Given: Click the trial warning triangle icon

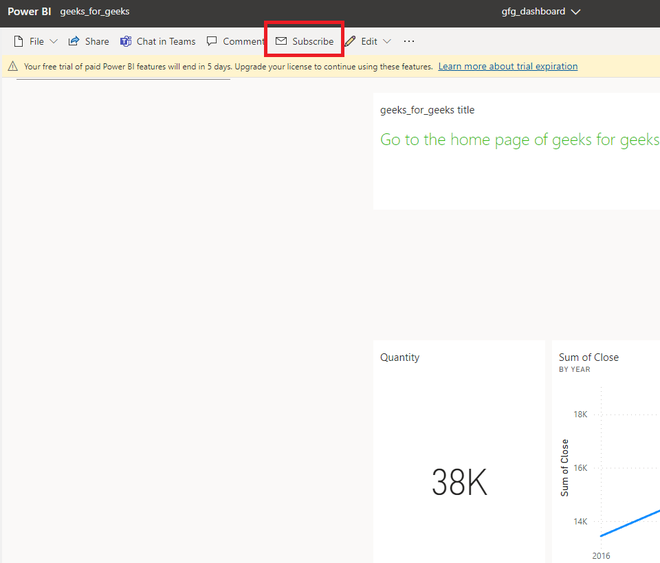Looking at the screenshot, I should [x=13, y=66].
